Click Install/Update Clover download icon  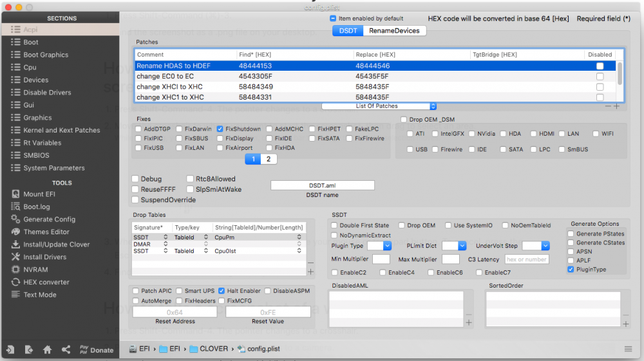coord(15,244)
